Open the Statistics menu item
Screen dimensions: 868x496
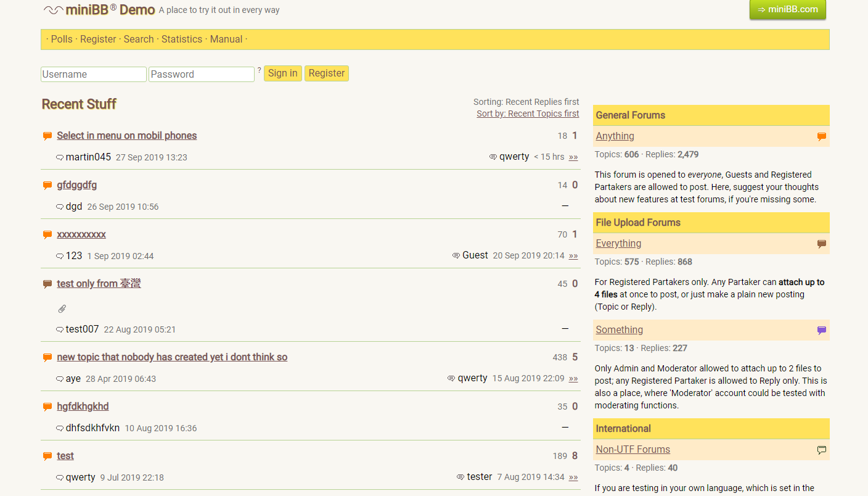(x=181, y=39)
